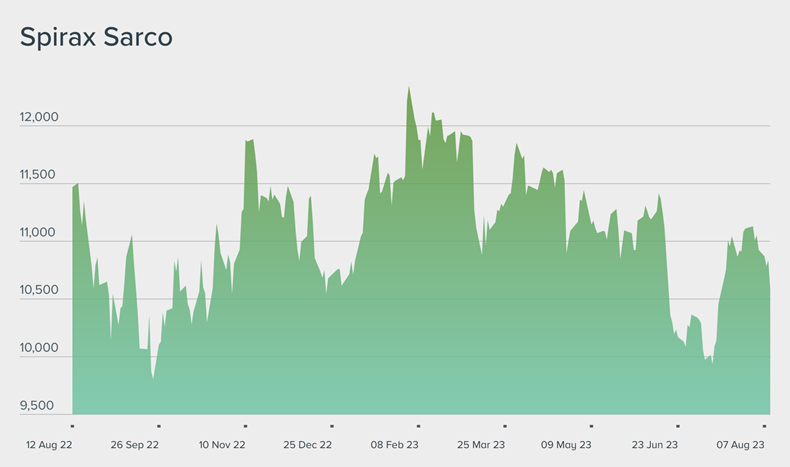This screenshot has width=790, height=467.
Task: Click the 9,500 y-axis label
Action: 42,406
